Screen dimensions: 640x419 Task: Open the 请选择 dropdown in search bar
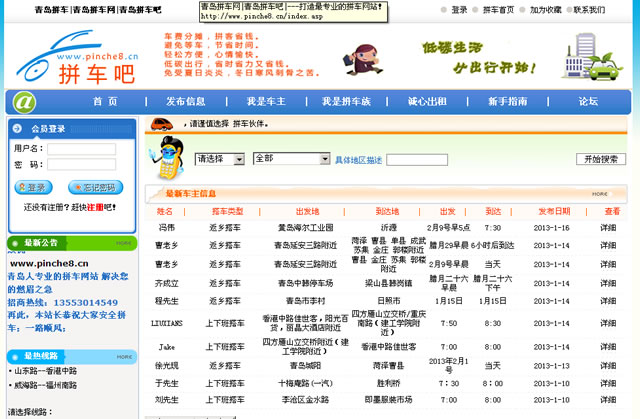[220, 159]
